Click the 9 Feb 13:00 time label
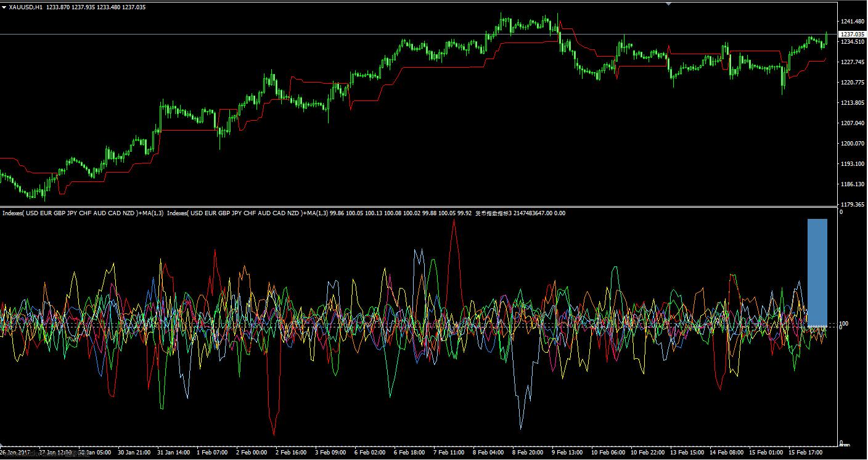Image resolution: width=868 pixels, height=460 pixels. 567,453
